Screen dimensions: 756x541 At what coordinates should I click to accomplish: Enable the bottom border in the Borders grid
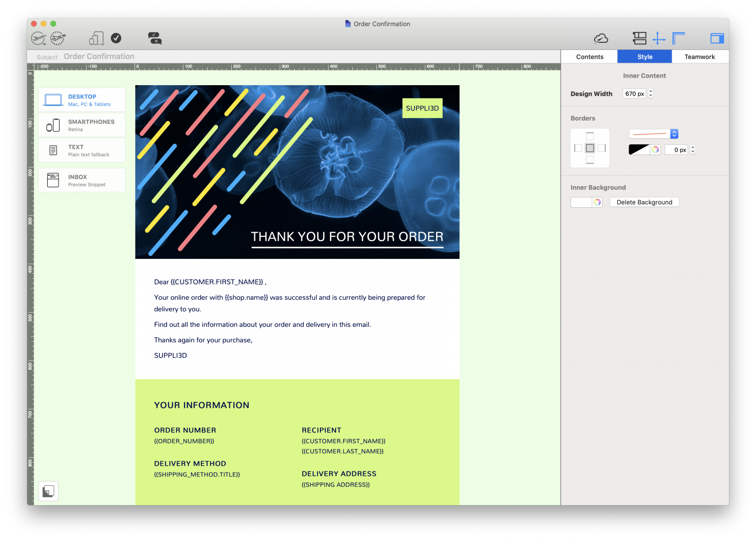[x=590, y=160]
